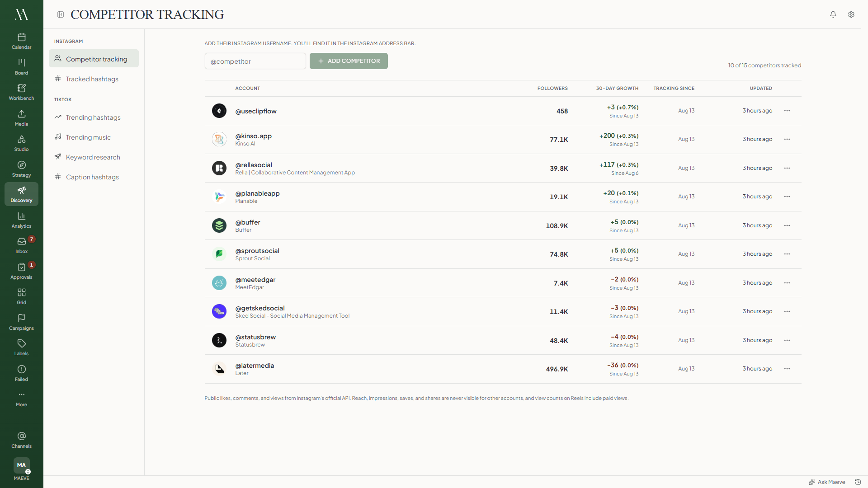
Task: Open Keyword research
Action: coord(94,157)
